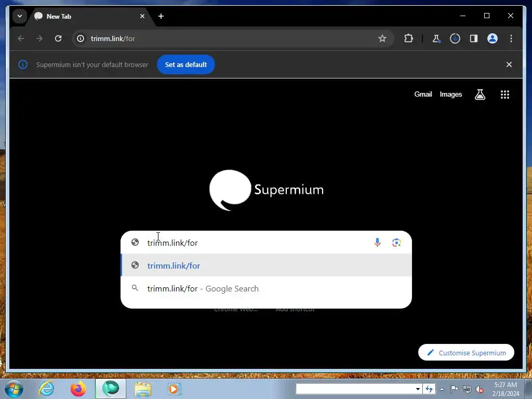
Task: Open the Extensions puzzle icon
Action: 408,38
